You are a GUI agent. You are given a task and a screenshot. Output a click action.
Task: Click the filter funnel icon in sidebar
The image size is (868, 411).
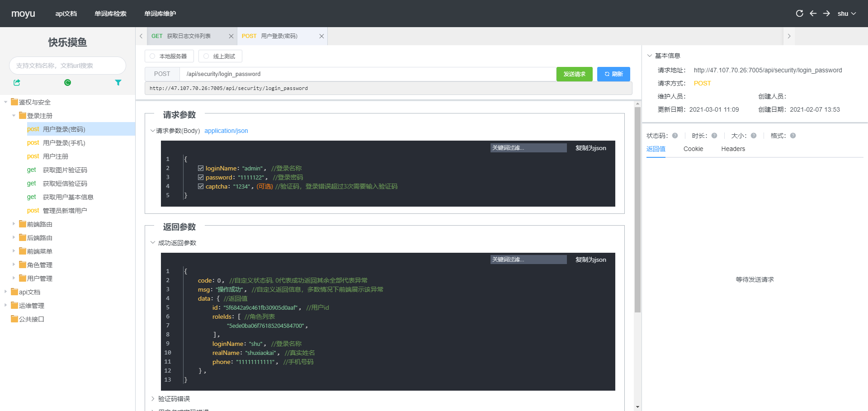click(x=118, y=82)
